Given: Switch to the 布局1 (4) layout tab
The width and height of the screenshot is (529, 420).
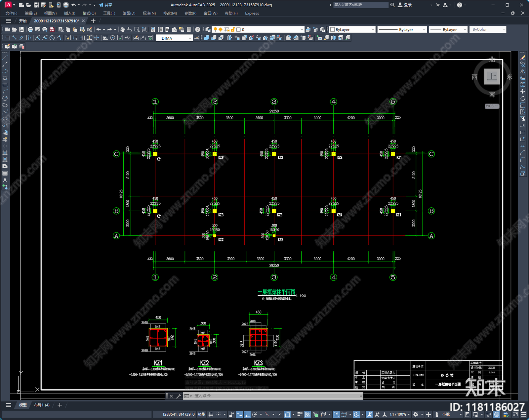Looking at the screenshot, I should point(42,405).
